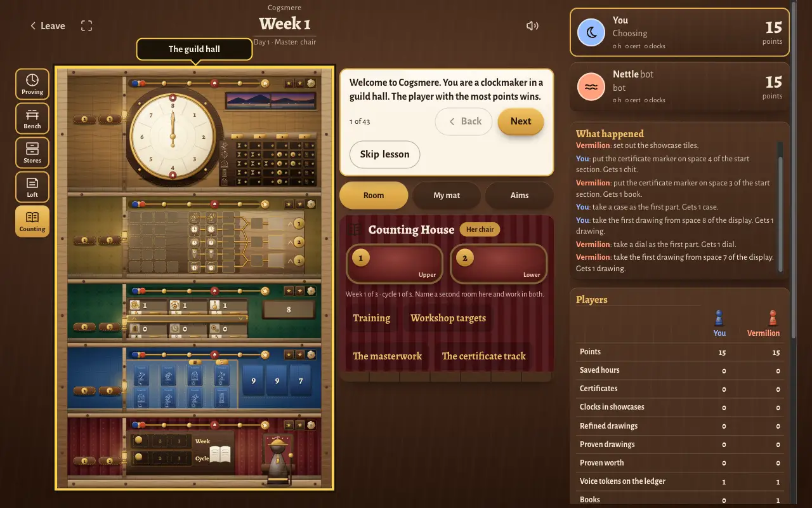Click the blue pawn above You column
812x508 pixels.
(719, 317)
